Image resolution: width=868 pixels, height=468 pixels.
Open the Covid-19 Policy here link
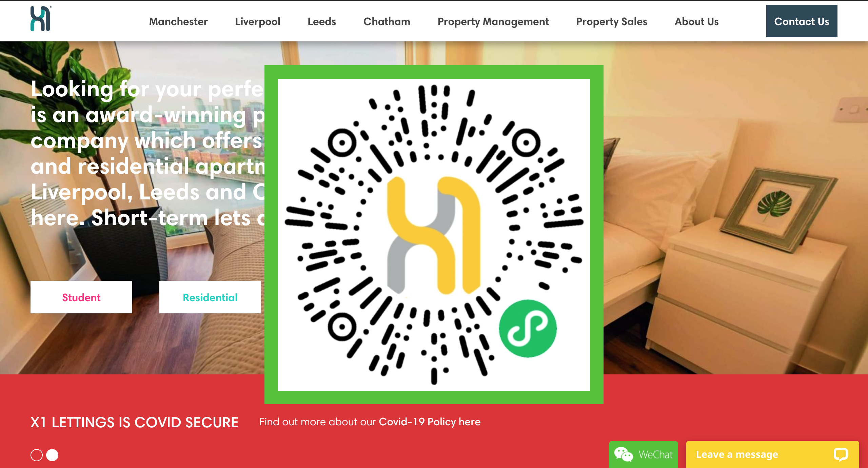[x=430, y=422]
